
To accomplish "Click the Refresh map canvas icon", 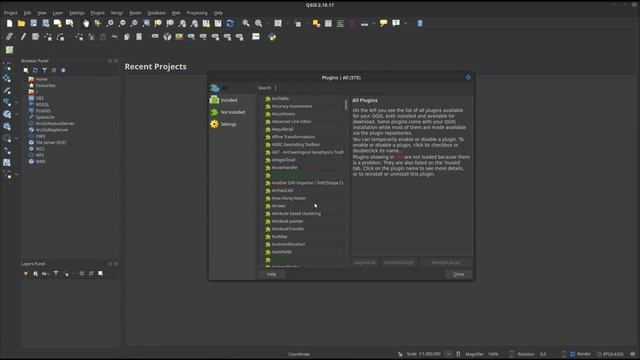I will [230, 23].
